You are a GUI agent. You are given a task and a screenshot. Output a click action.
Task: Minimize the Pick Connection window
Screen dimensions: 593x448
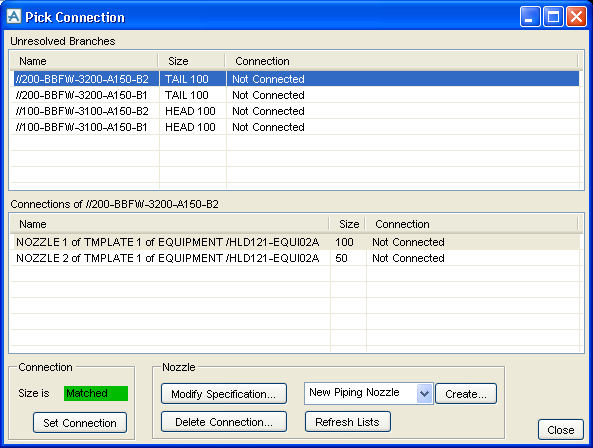pyautogui.click(x=530, y=17)
